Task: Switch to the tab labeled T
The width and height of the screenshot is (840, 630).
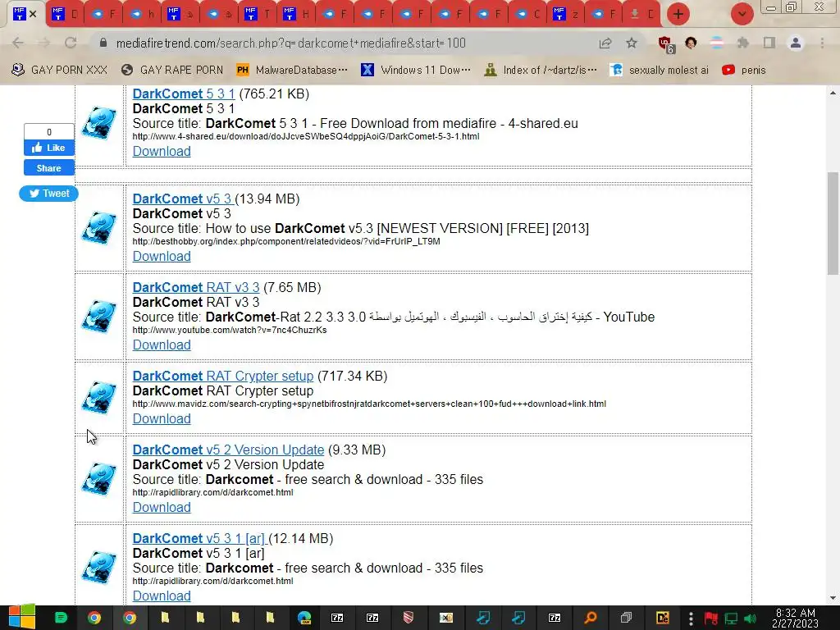Action: click(x=258, y=14)
